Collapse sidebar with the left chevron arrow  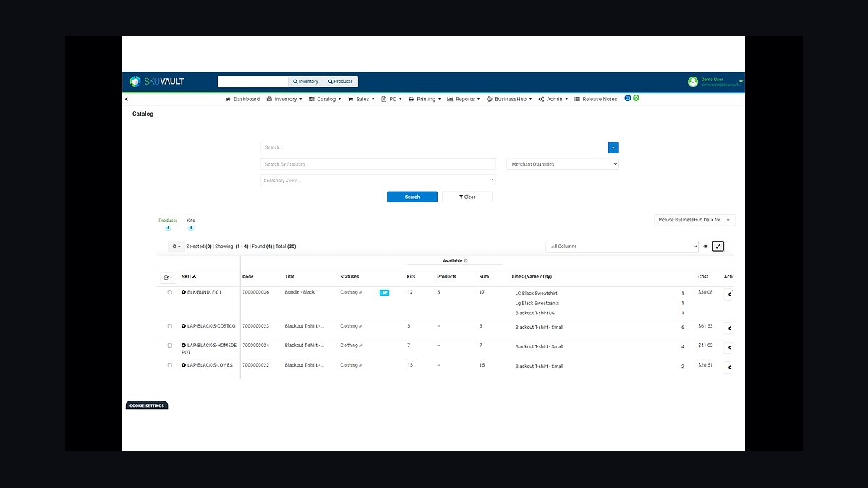click(127, 99)
